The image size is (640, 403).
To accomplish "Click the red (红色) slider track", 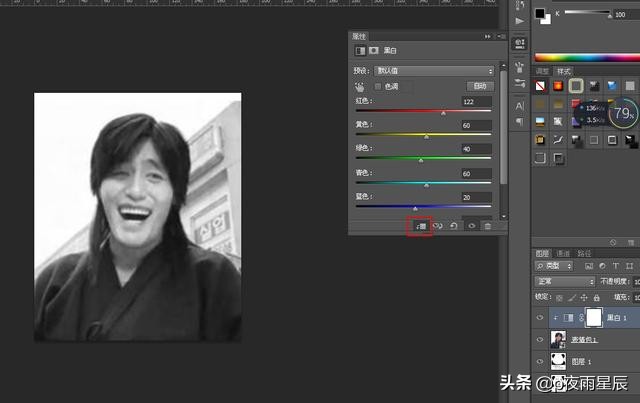I will click(x=423, y=110).
